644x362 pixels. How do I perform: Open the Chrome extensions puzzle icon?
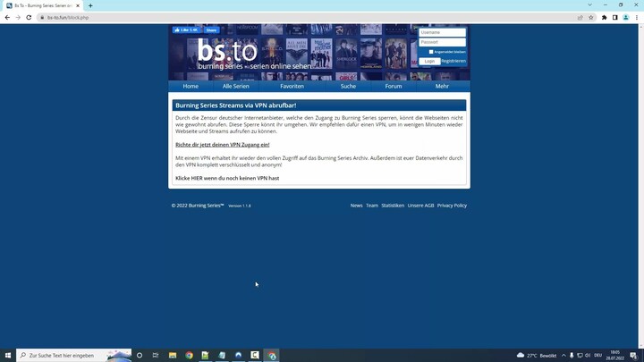tap(604, 18)
